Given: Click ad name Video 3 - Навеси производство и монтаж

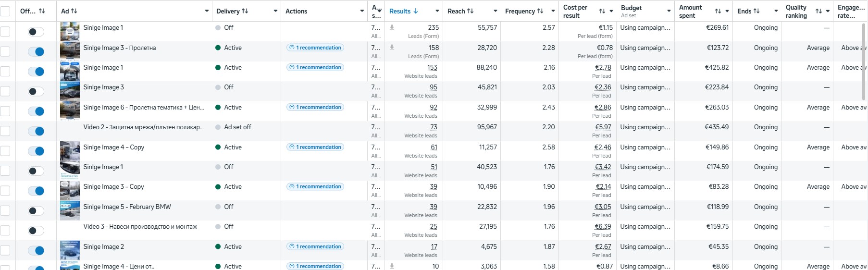Looking at the screenshot, I should coord(140,227).
